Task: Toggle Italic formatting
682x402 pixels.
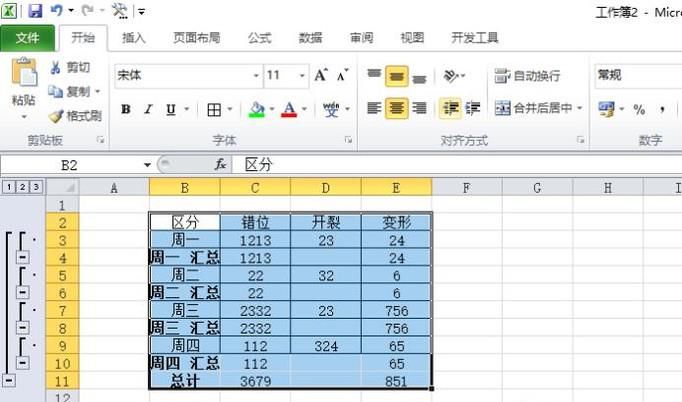Action: coord(148,109)
